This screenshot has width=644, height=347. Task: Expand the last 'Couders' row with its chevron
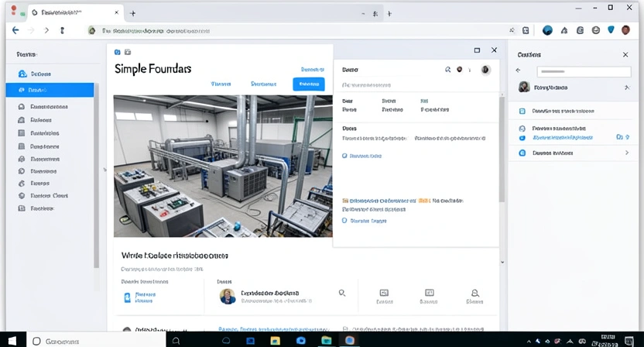tap(627, 153)
